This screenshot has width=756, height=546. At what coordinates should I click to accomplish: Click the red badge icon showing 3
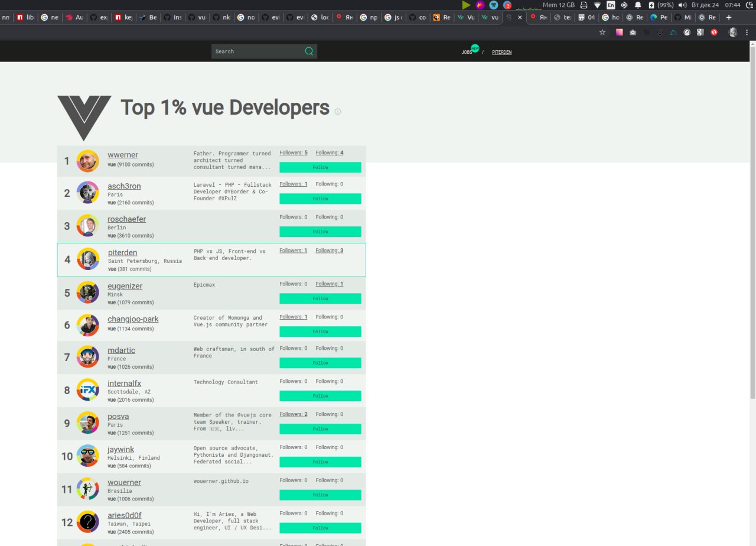click(507, 5)
